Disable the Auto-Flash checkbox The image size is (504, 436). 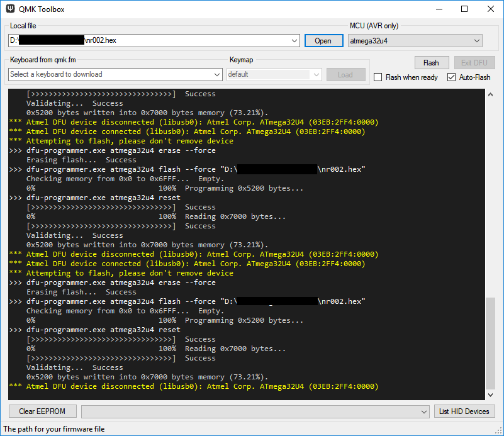[x=451, y=77]
